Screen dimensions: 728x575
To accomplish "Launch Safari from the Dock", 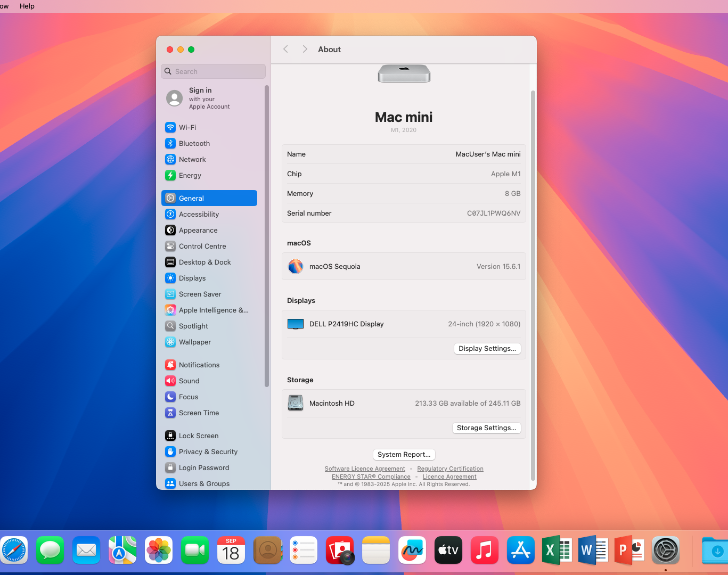I will click(14, 550).
